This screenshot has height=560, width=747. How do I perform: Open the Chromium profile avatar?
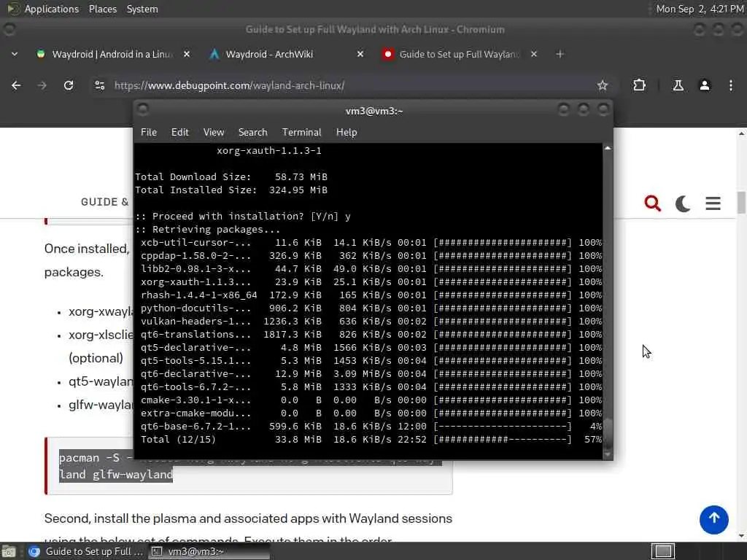tap(705, 85)
